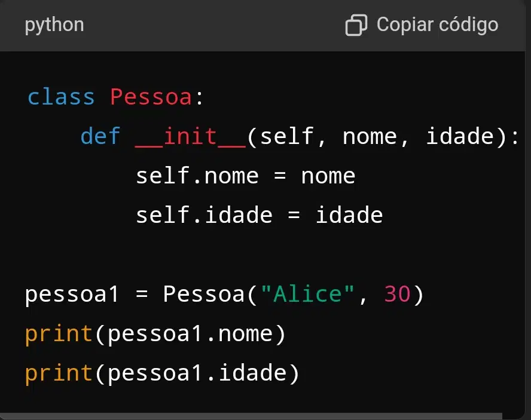
Task: Click the blue class keyword
Action: pyautogui.click(x=60, y=97)
